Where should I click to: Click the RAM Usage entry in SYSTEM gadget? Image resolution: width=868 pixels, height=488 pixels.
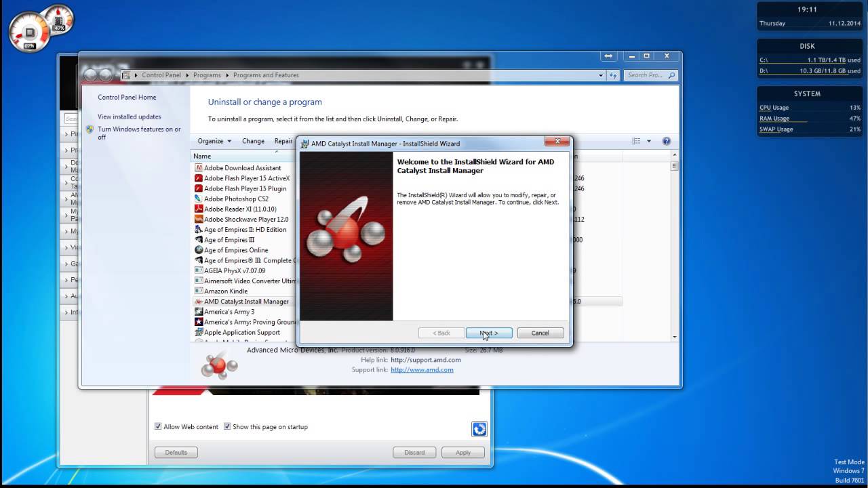click(x=810, y=119)
